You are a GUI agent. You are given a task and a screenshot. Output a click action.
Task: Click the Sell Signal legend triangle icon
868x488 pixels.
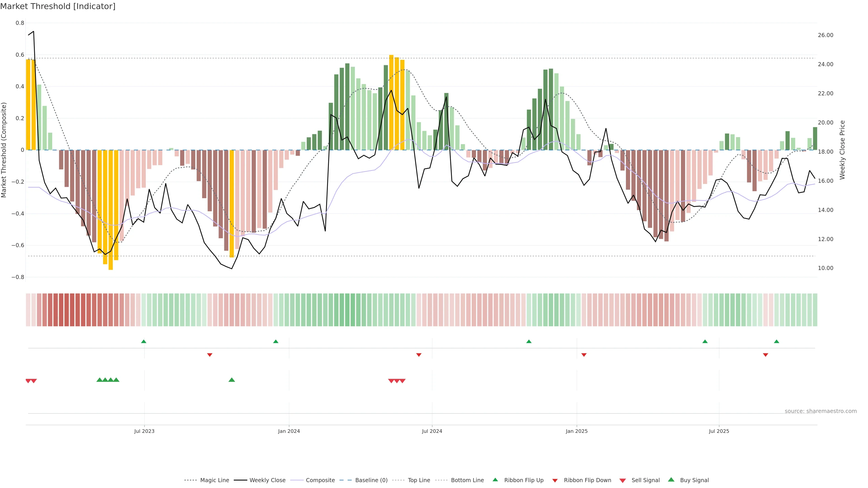(x=623, y=481)
